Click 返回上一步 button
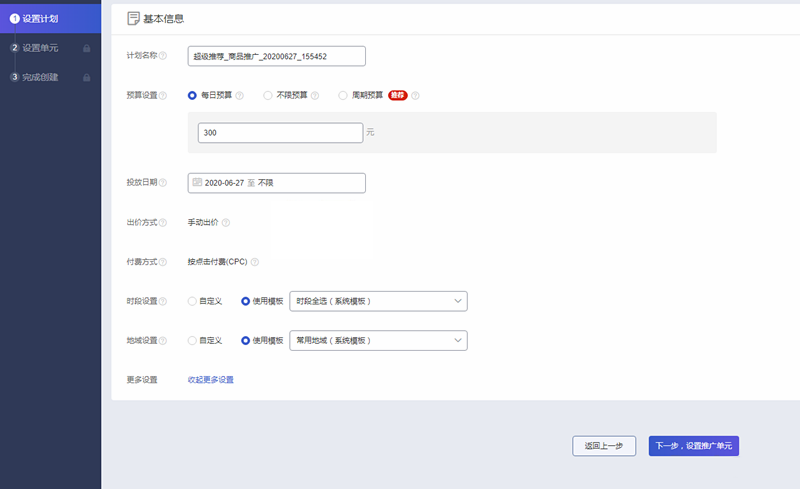 click(x=604, y=446)
